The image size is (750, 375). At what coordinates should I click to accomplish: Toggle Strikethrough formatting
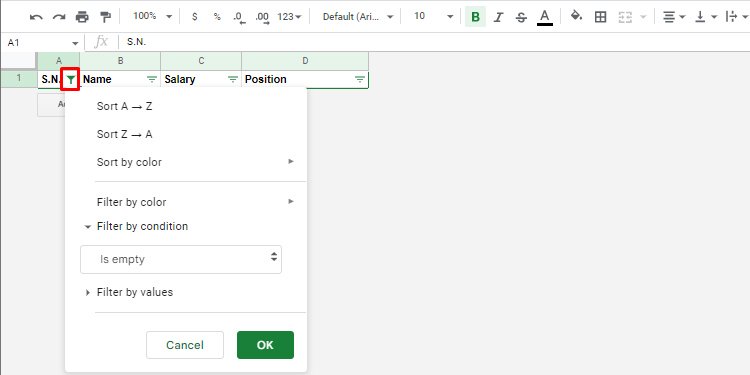pyautogui.click(x=521, y=17)
